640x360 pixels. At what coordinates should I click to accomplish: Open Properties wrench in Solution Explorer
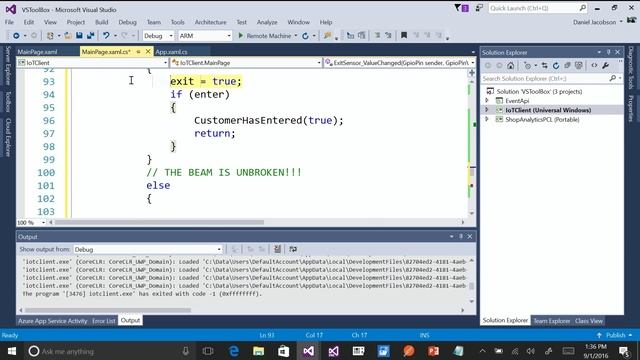coord(605,65)
